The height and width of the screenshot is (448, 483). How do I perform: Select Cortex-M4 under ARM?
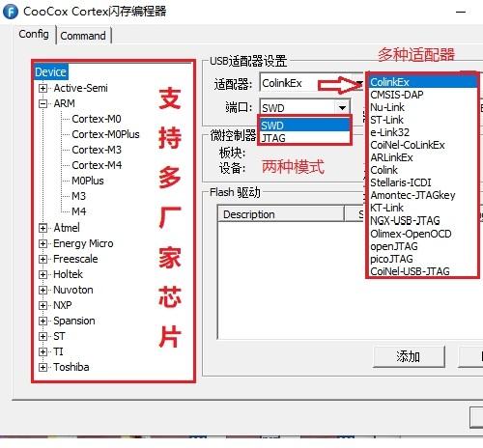[x=97, y=165]
